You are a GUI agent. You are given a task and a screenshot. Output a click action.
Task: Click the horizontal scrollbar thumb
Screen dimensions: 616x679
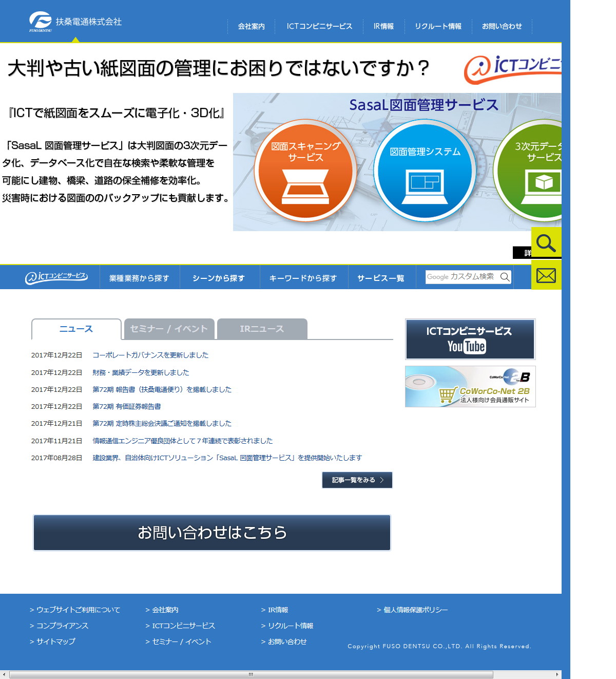tap(251, 674)
